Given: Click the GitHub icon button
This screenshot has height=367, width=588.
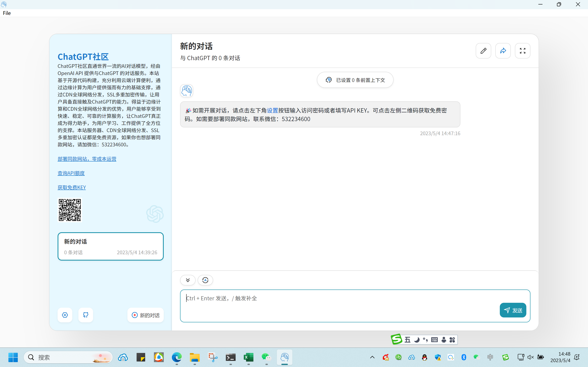Looking at the screenshot, I should (x=86, y=315).
